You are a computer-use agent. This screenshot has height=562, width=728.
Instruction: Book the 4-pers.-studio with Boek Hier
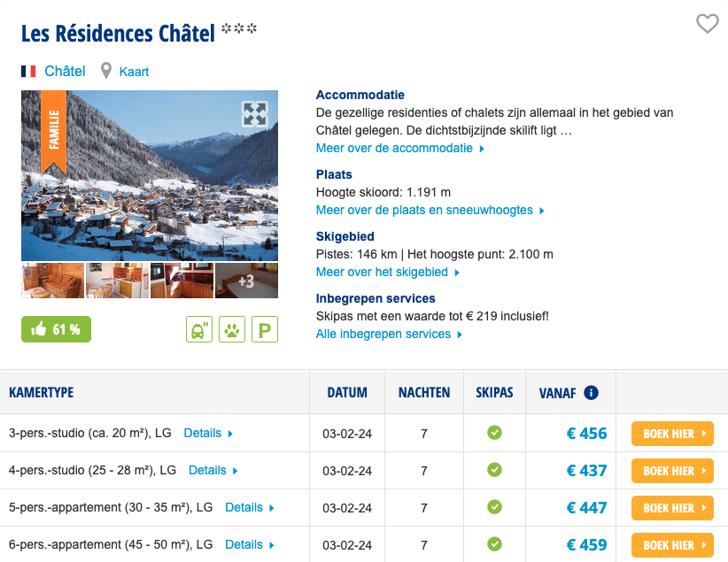[x=672, y=471]
